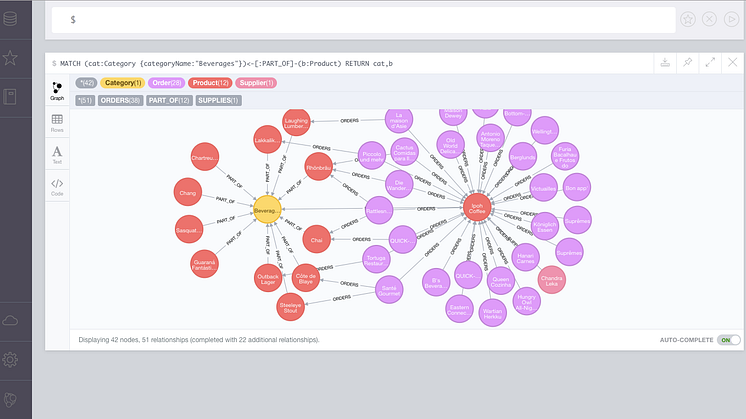Toggle the Auto-Complete switch

coord(729,340)
